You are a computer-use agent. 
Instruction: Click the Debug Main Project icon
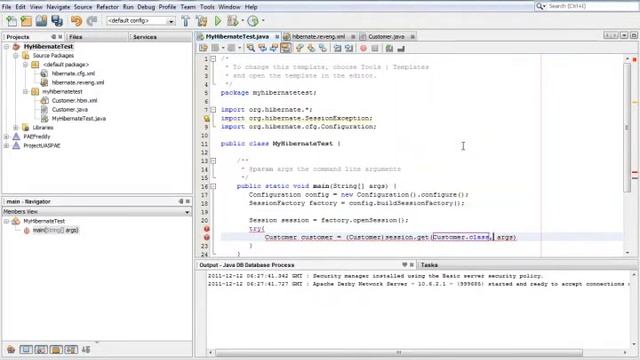pos(233,21)
